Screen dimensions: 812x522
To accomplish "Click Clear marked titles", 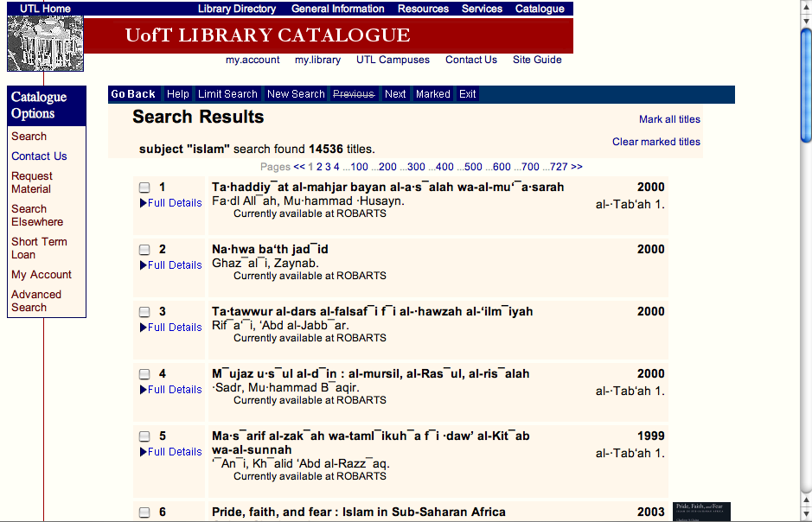I will pyautogui.click(x=656, y=142).
